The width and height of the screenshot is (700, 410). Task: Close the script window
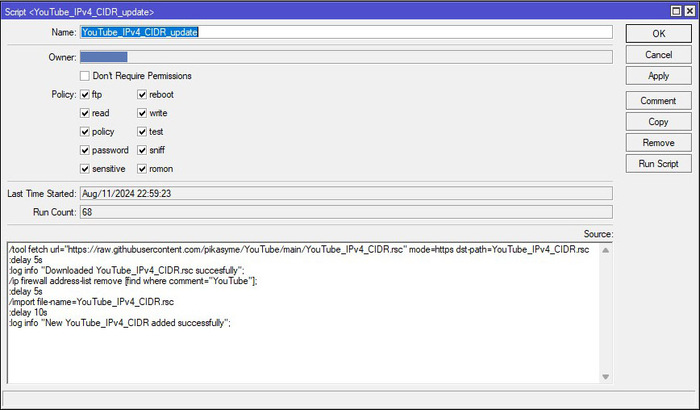click(x=690, y=11)
